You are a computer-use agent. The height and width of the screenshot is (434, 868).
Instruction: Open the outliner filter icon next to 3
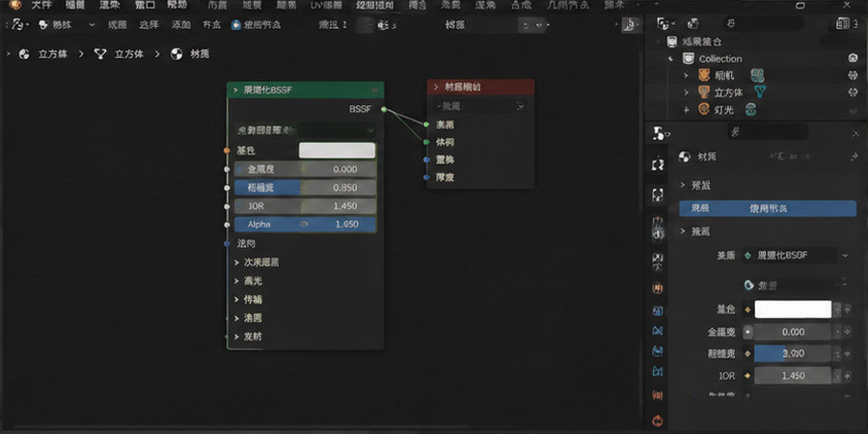click(x=843, y=23)
